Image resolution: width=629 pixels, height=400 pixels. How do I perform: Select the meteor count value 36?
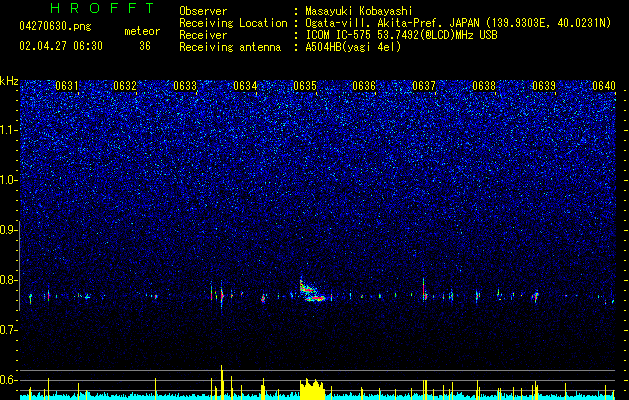click(145, 46)
